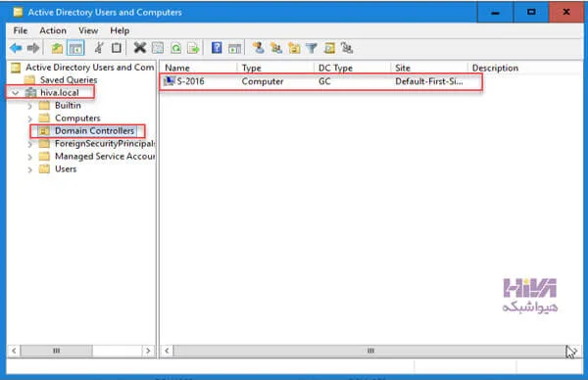Open Properties via toolbar icon
Image resolution: width=588 pixels, height=380 pixels.
coord(158,48)
